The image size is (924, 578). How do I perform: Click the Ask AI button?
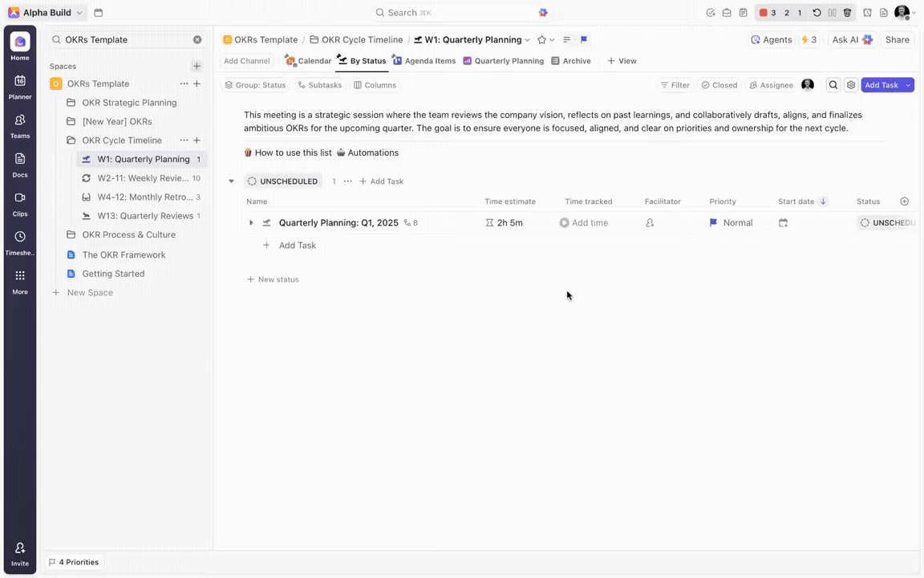point(852,39)
